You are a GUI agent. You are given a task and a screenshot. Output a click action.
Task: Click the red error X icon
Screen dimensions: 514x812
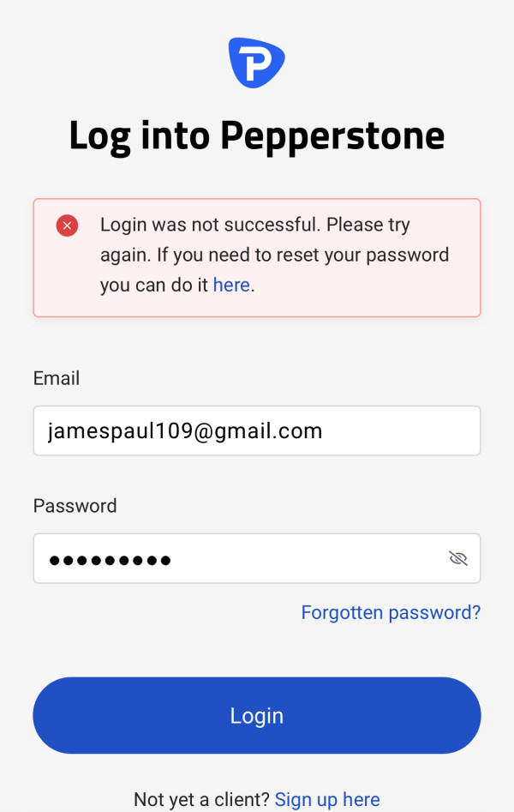click(x=68, y=226)
